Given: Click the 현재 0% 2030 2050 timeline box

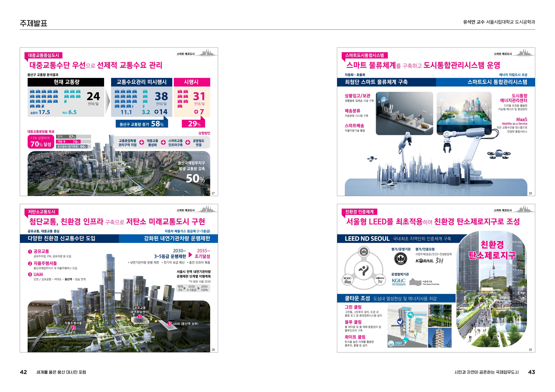Looking at the screenshot, I should [x=193, y=288].
